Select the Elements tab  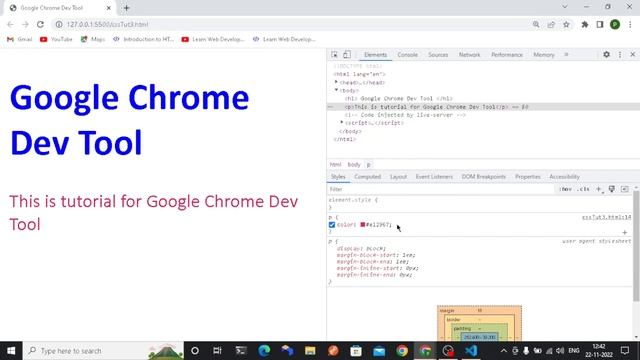pyautogui.click(x=376, y=55)
